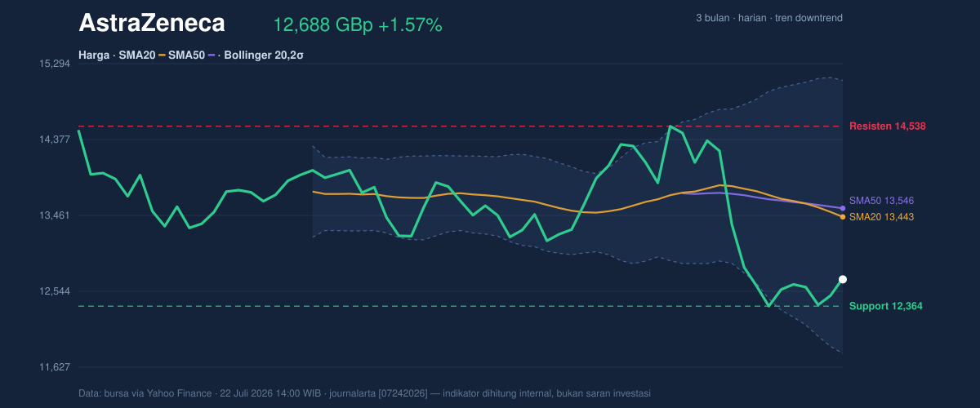Click the Resisten 14,538 label

pos(887,126)
